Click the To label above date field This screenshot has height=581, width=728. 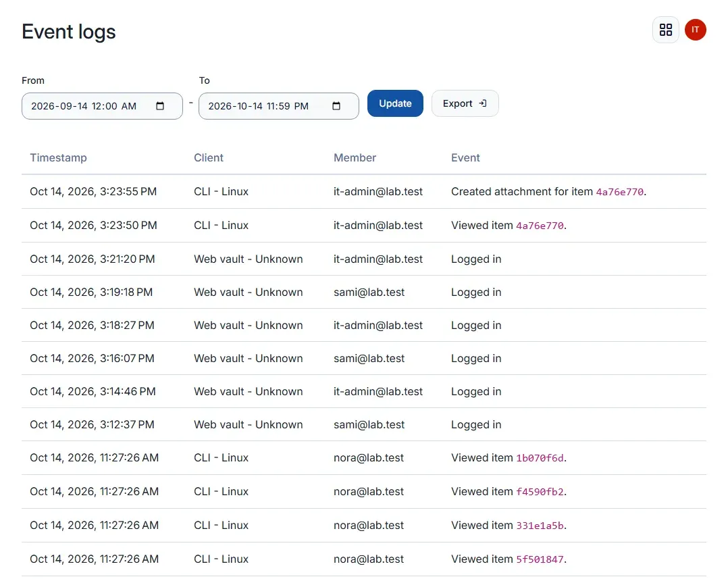(204, 80)
